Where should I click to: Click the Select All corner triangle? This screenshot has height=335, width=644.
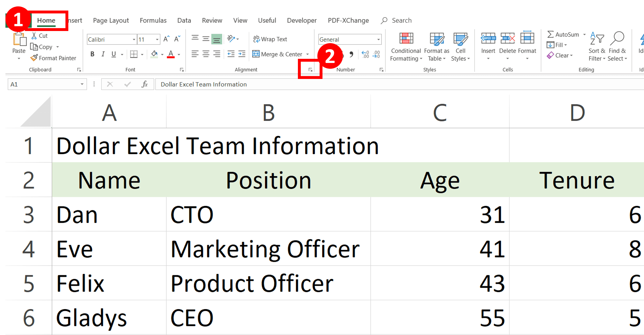point(36,112)
